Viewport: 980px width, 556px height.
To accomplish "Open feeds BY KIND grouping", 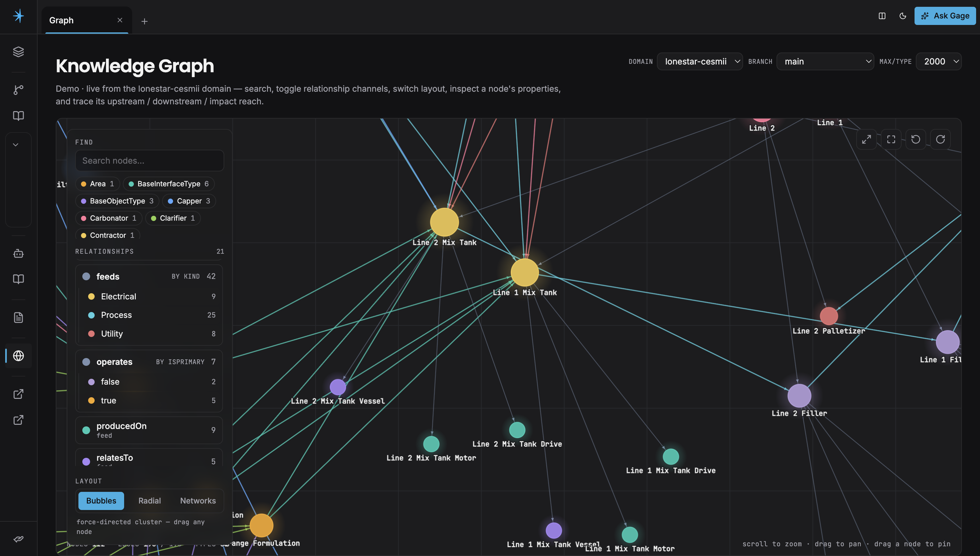I will pos(186,276).
